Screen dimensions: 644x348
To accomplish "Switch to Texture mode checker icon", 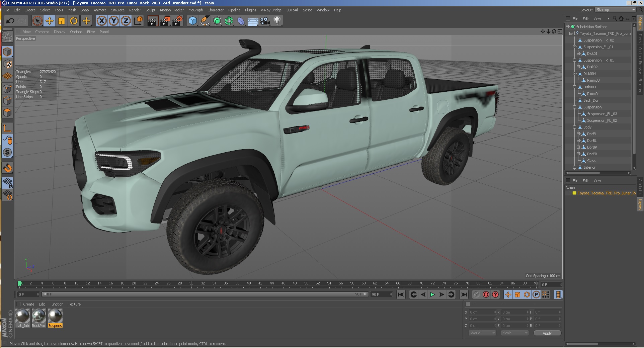I will [x=7, y=64].
